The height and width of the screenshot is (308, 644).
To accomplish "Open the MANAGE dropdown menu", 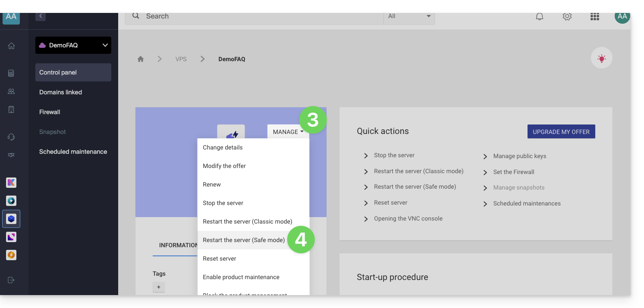I will point(287,131).
